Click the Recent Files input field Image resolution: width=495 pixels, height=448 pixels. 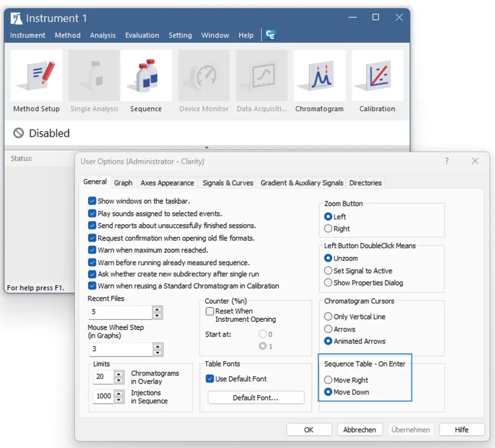(120, 312)
